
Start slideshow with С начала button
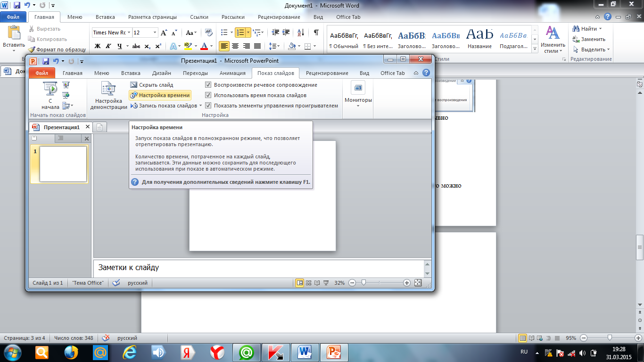50,95
